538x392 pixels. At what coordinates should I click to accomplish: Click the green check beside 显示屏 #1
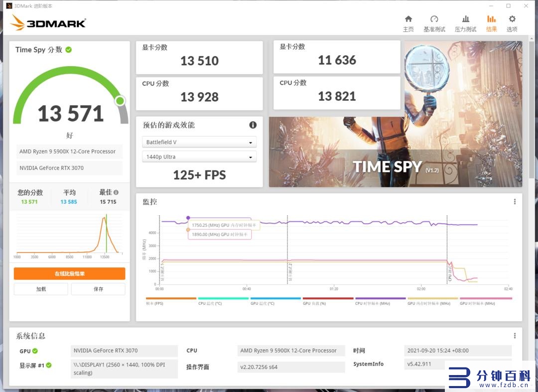49,365
